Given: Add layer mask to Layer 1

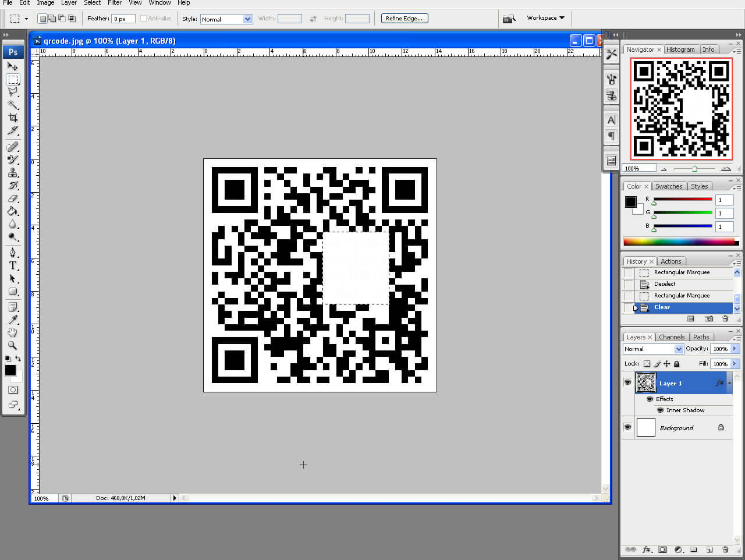Looking at the screenshot, I should [662, 550].
